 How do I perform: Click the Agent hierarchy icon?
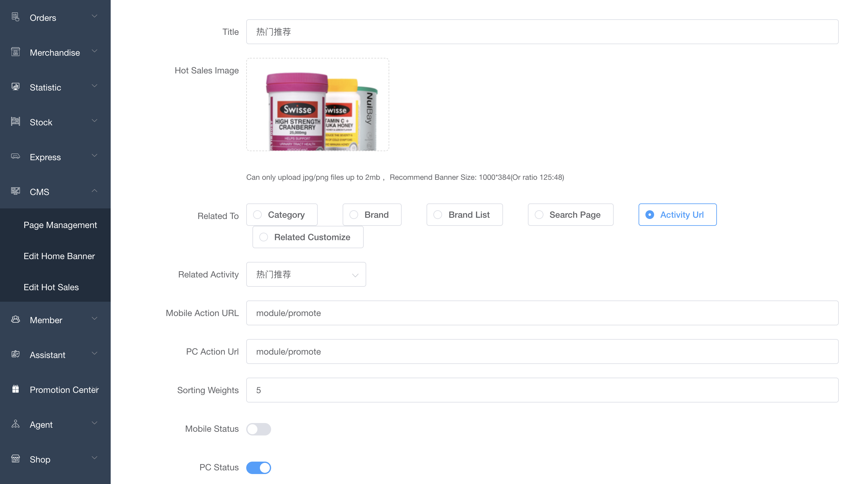pyautogui.click(x=16, y=424)
